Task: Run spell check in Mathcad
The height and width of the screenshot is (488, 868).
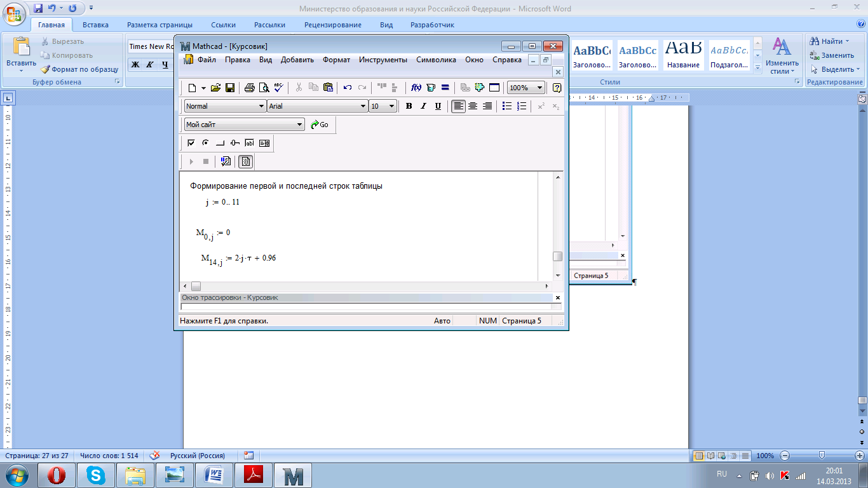Action: pyautogui.click(x=278, y=88)
